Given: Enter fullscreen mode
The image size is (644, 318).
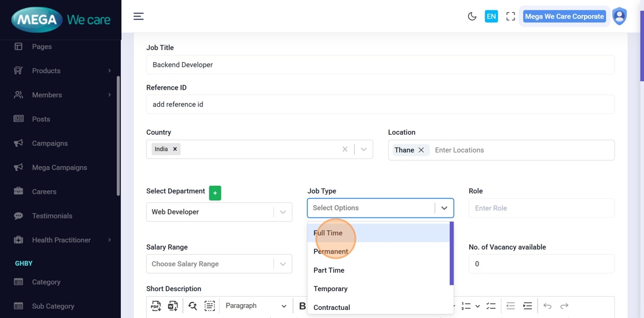Looking at the screenshot, I should [x=511, y=17].
